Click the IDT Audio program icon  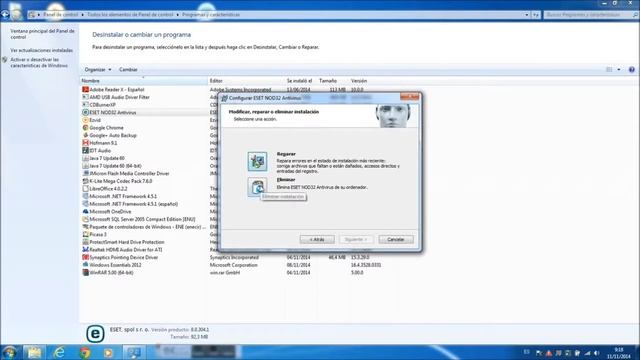click(85, 151)
